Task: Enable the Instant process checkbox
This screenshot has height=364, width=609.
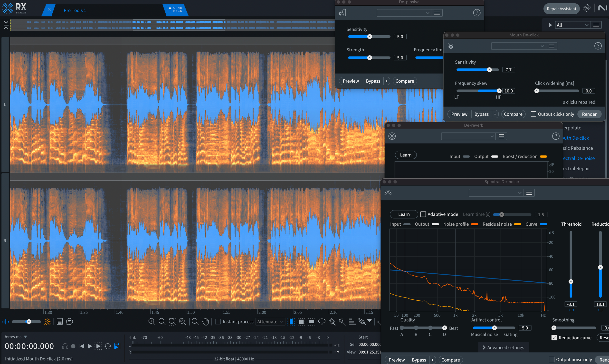Action: 218,322
